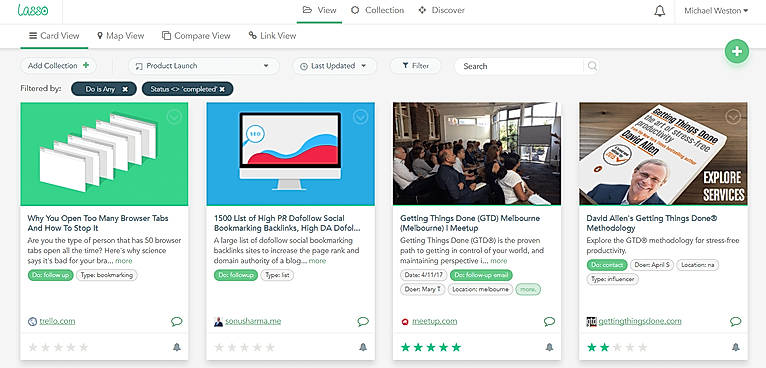The width and height of the screenshot is (766, 368).
Task: Click the reminder bell on the sonusharma.me card
Action: (x=362, y=347)
